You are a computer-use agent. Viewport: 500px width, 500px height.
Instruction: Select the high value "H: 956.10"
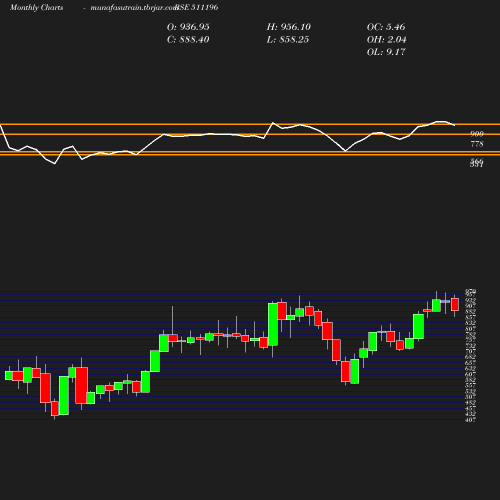(289, 27)
